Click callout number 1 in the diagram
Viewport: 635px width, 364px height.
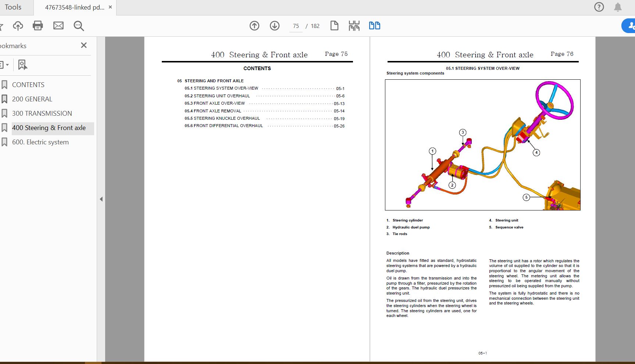point(432,151)
